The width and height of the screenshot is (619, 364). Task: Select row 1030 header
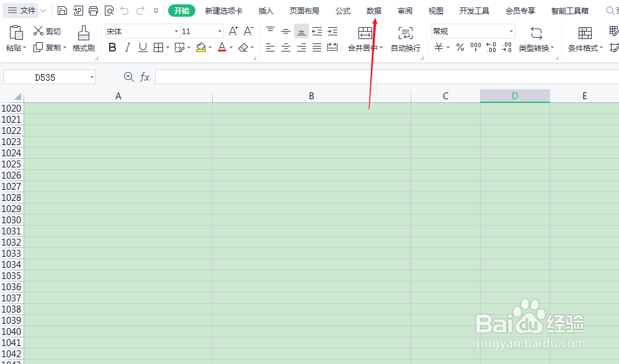pos(11,220)
